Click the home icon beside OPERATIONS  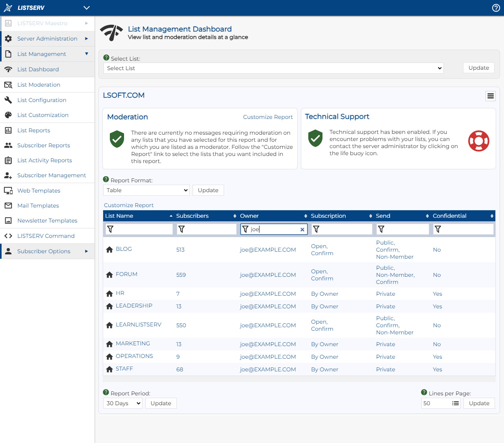click(109, 357)
